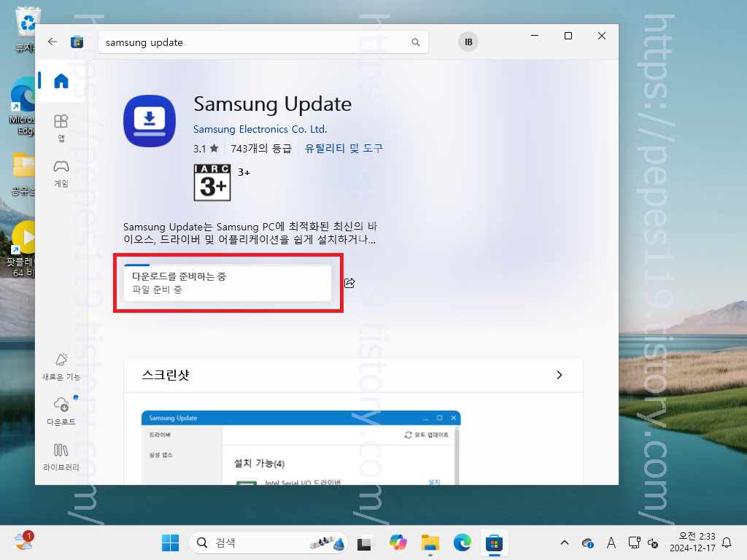Launch Copilot from the taskbar
This screenshot has height=560, width=747.
click(398, 542)
